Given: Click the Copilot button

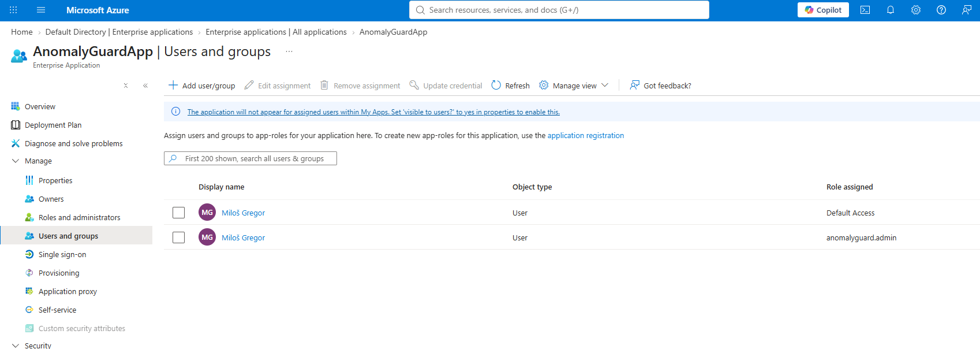Looking at the screenshot, I should click(823, 10).
